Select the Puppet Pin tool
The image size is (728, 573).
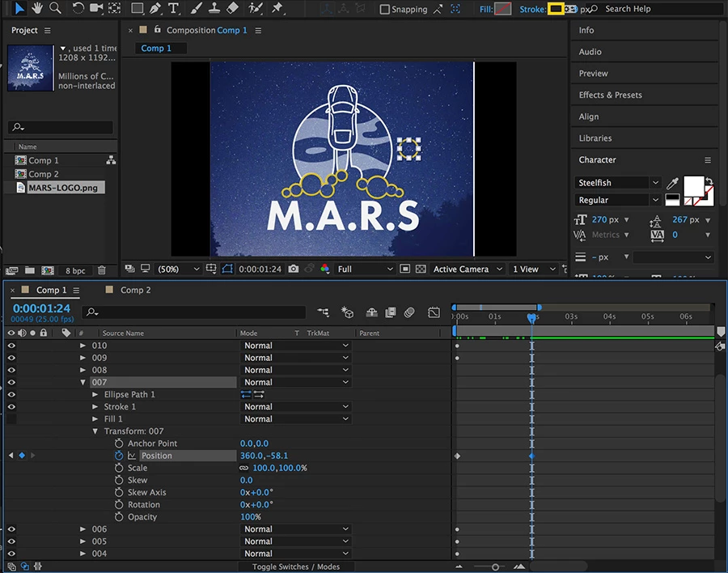tap(277, 8)
